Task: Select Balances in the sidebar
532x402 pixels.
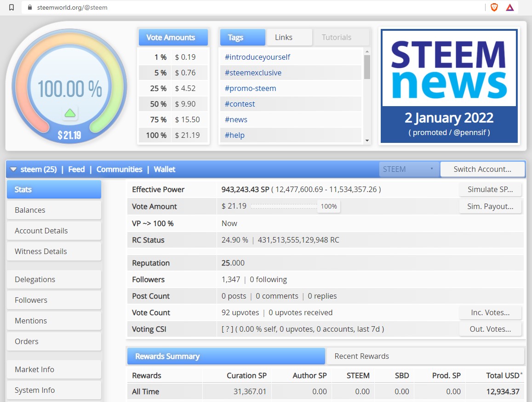Action: (x=54, y=210)
